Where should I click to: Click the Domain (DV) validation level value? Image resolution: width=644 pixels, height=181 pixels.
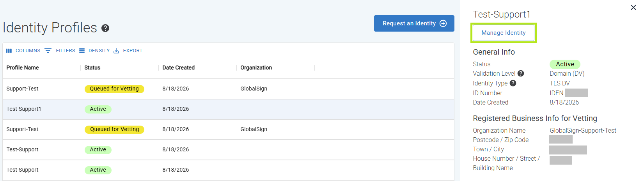click(567, 73)
